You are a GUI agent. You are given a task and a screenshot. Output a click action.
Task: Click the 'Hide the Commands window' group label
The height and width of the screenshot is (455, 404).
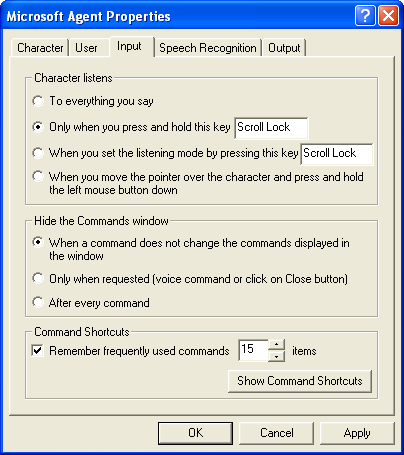click(x=101, y=221)
